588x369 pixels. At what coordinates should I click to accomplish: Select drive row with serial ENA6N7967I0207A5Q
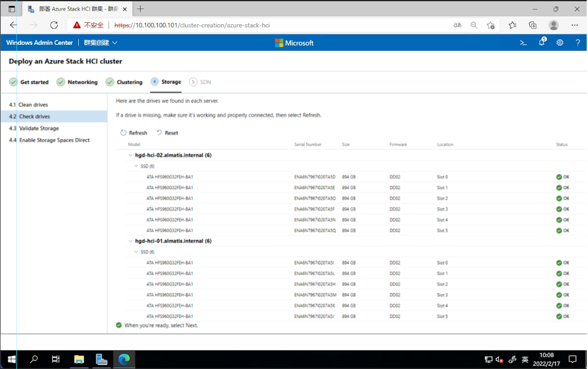click(x=355, y=231)
